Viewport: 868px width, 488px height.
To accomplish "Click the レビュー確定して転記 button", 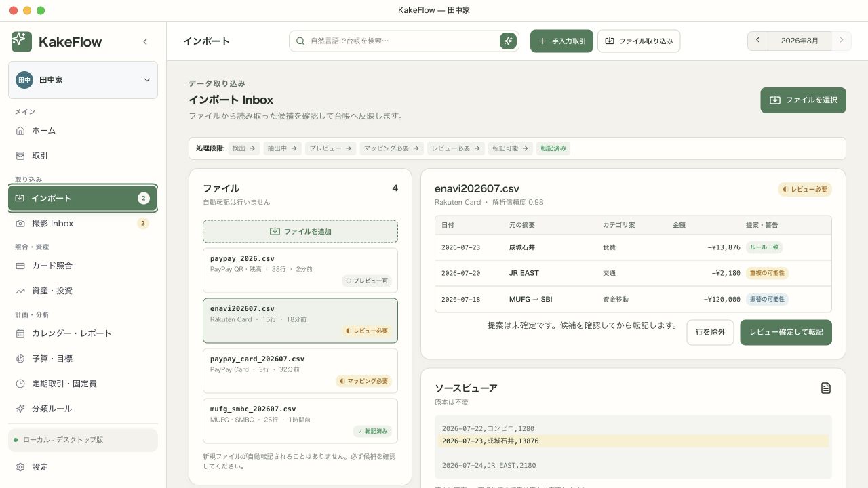I will point(786,332).
